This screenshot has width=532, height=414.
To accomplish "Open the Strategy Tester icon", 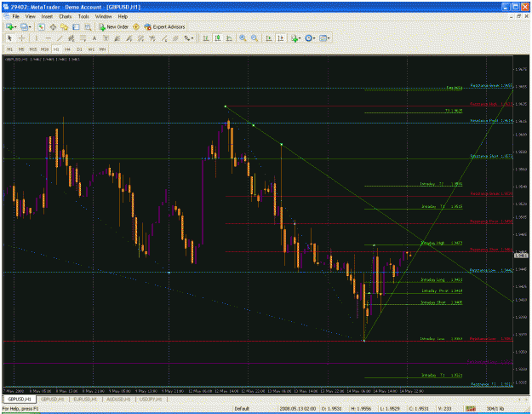I will pos(88,26).
